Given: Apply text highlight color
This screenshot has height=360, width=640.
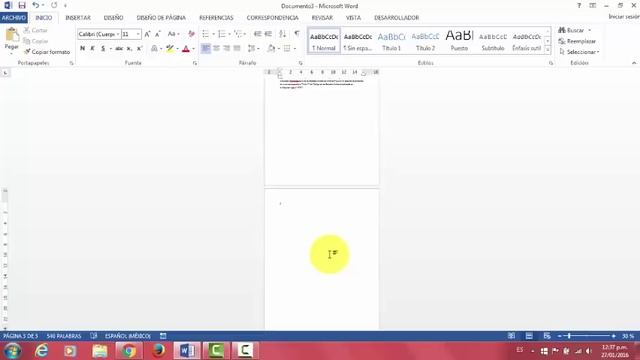Looking at the screenshot, I should pyautogui.click(x=170, y=49).
